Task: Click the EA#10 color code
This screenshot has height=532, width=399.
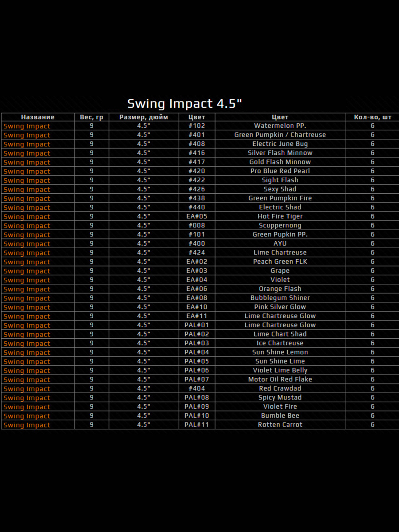Action: pyautogui.click(x=197, y=307)
